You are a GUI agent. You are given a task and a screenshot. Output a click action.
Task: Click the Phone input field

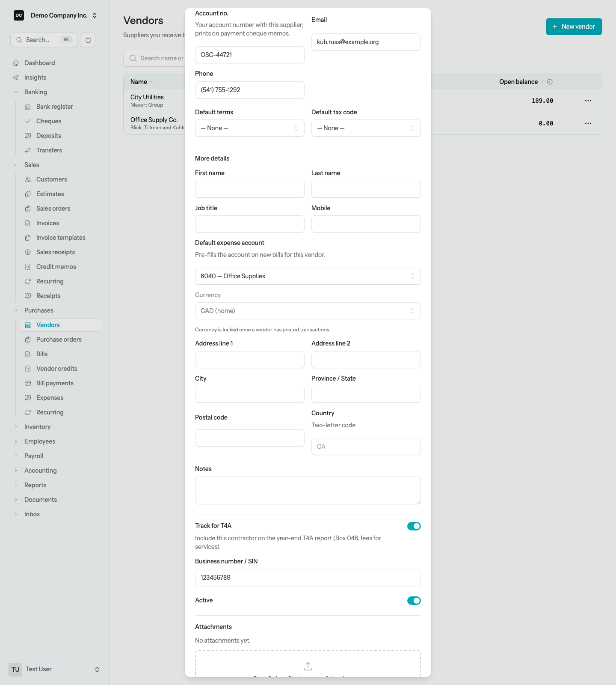point(250,90)
